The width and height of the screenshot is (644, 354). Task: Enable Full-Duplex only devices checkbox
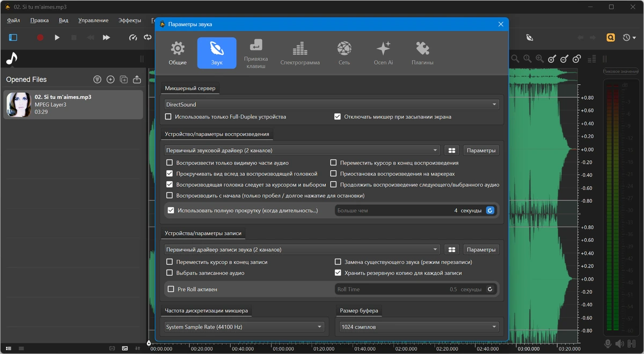coord(169,116)
